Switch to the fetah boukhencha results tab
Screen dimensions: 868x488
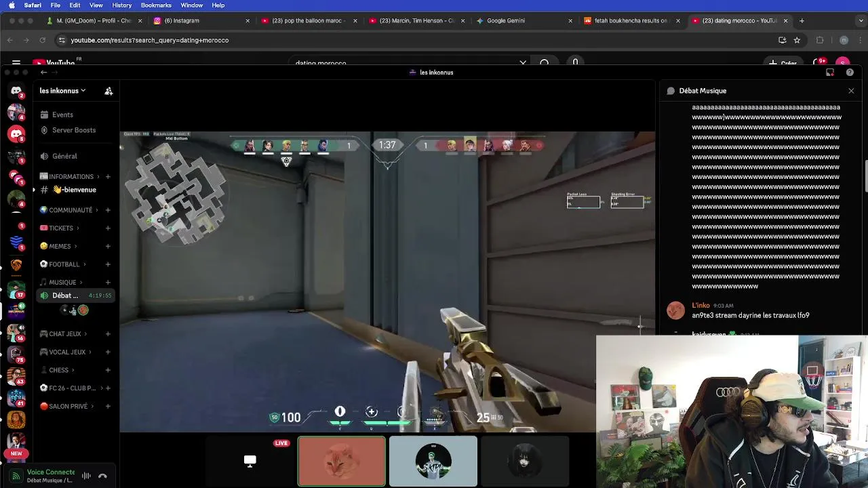[x=631, y=21]
